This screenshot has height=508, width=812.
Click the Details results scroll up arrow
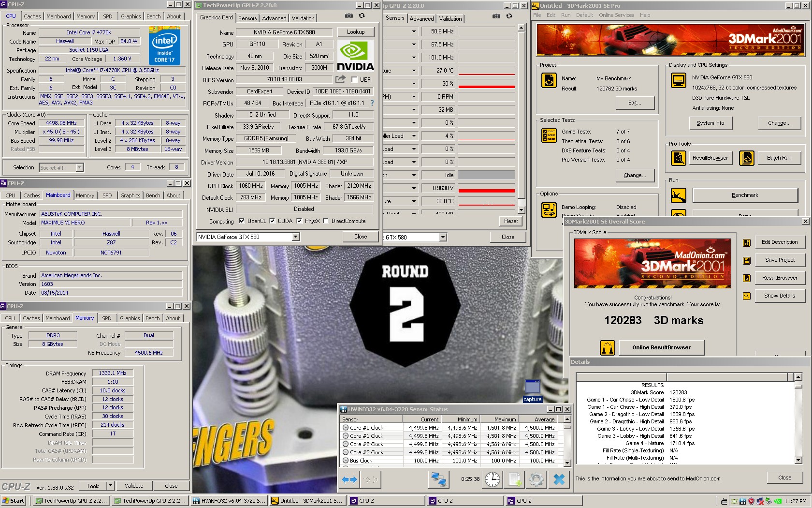798,376
